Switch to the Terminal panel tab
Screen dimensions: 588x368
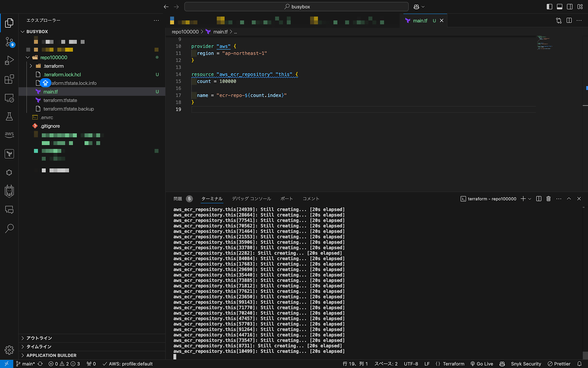pos(212,199)
